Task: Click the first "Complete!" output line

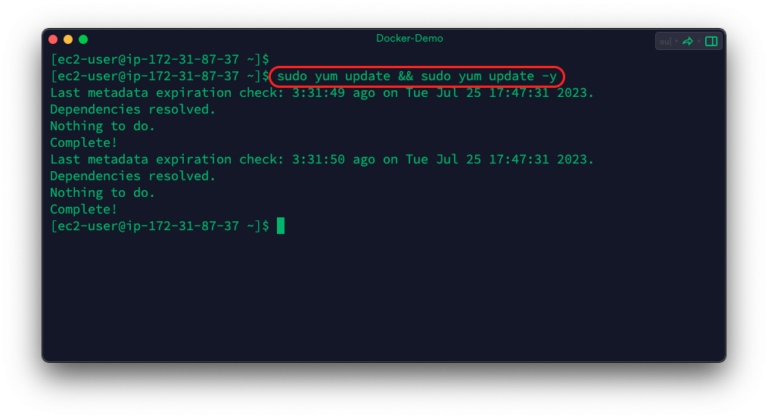Action: (x=84, y=143)
